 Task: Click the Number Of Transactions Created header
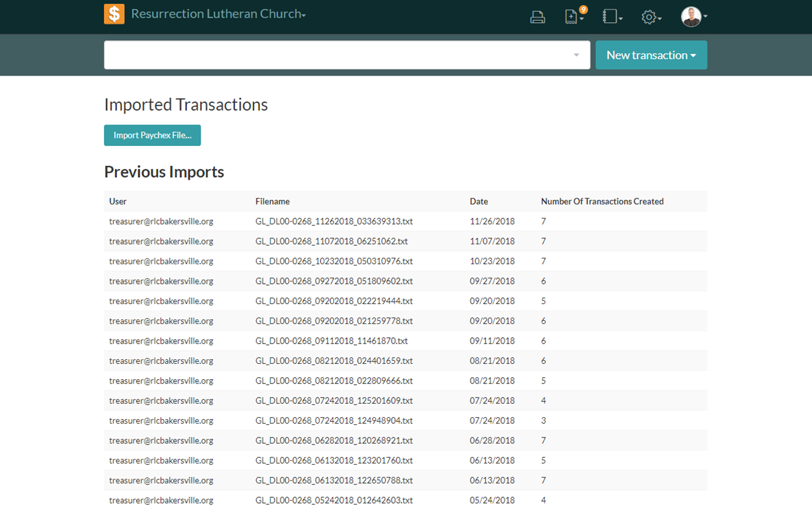pos(602,201)
